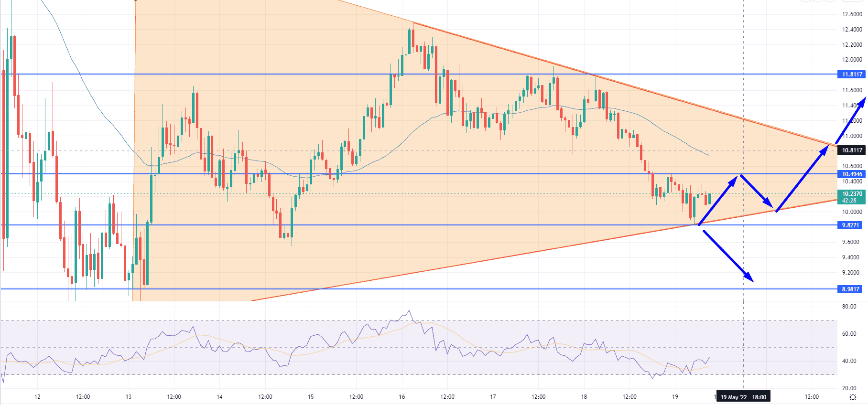
Task: Click the 11.6000 price axis tick
Action: tap(852, 90)
